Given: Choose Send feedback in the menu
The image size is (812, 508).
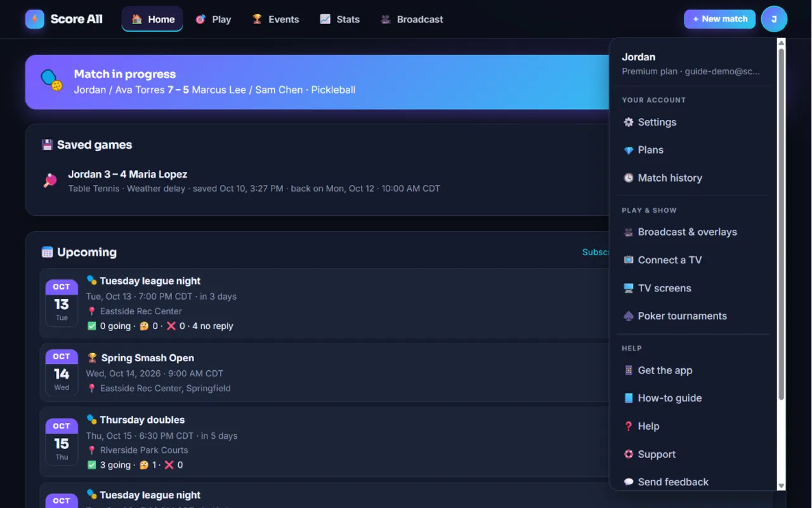Looking at the screenshot, I should coord(693,482).
